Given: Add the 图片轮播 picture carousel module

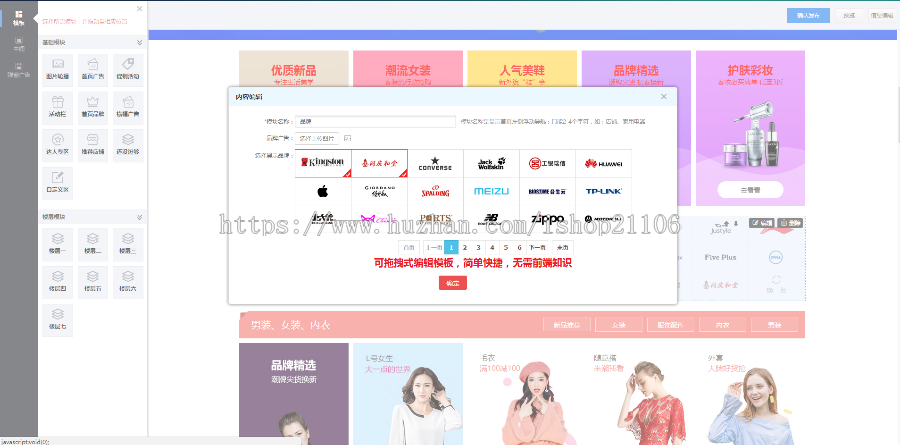Looking at the screenshot, I should [57, 70].
